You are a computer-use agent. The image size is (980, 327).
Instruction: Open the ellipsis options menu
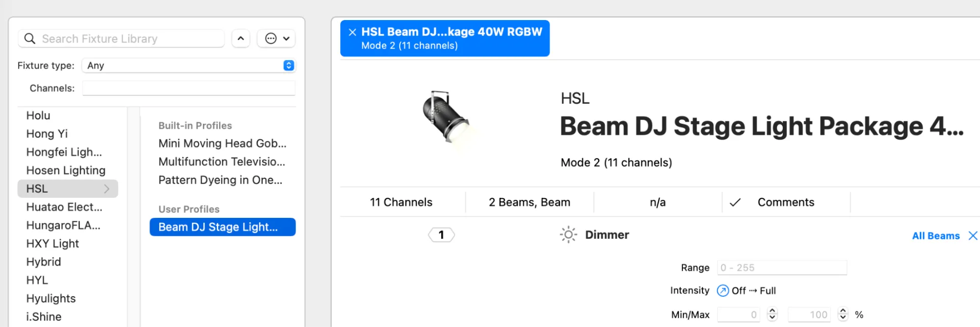coord(276,38)
